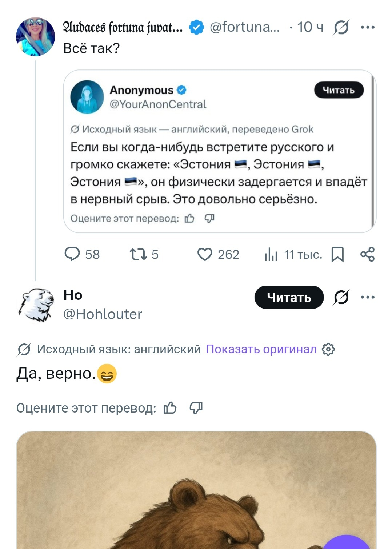Open more options menu on Hohlouter's post
Image resolution: width=392 pixels, height=549 pixels.
(x=368, y=297)
